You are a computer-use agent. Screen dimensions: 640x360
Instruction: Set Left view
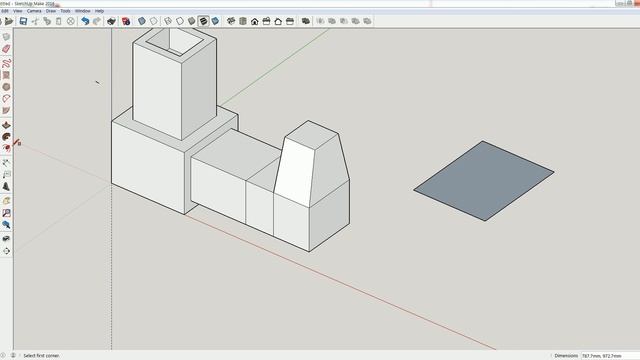coord(290,21)
